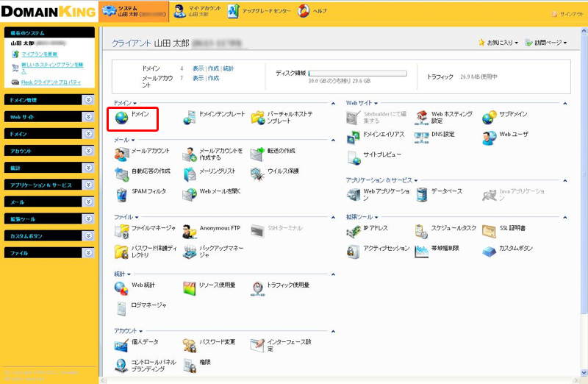Image resolution: width=588 pixels, height=384 pixels.
Task: Open ファイルマネージャ icon
Action: (x=121, y=232)
